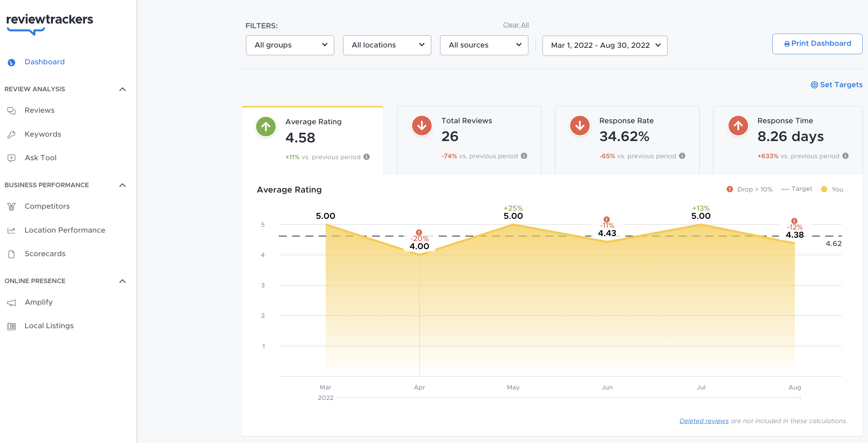Select the Location Performance chart icon
Viewport: 868px width, 443px height.
tap(11, 230)
